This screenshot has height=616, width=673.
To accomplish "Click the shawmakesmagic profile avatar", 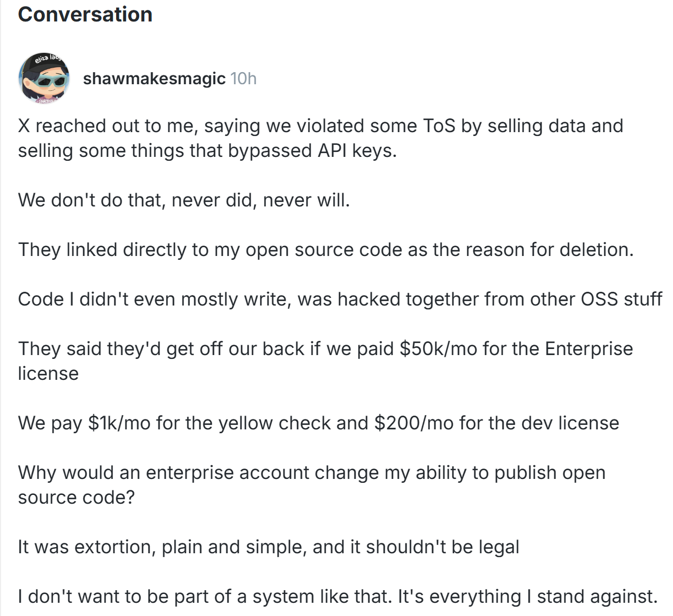I will coord(44,79).
